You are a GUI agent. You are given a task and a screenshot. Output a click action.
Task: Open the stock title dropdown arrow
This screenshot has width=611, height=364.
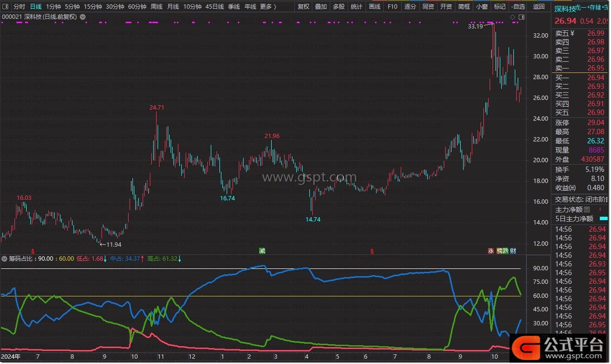pyautogui.click(x=83, y=17)
